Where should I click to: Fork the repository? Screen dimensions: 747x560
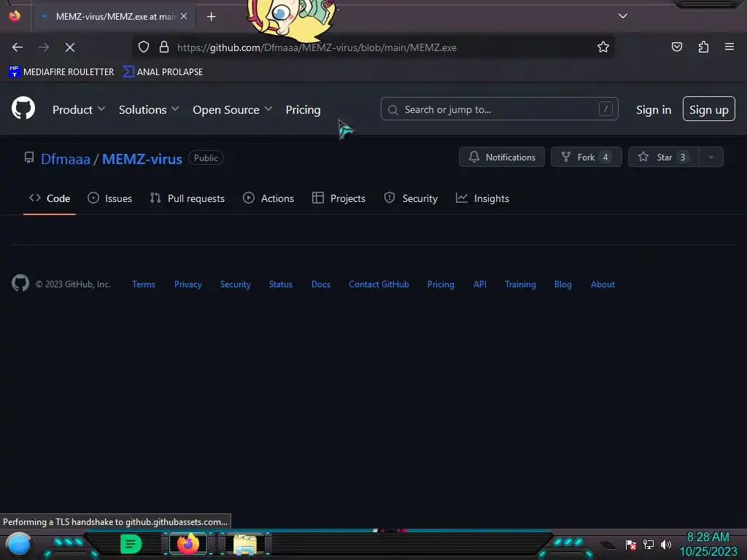[586, 157]
